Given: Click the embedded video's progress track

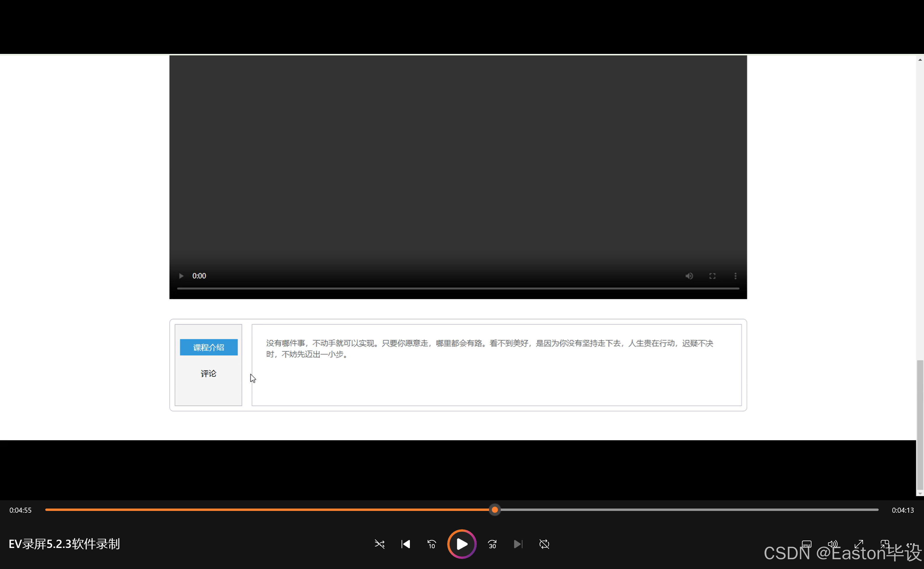Looking at the screenshot, I should (x=458, y=288).
